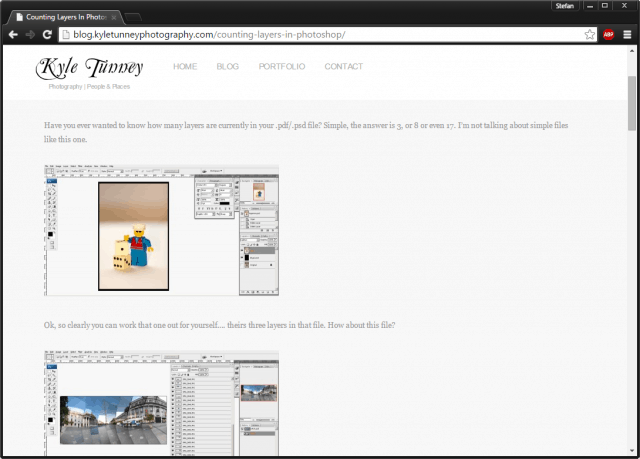The image size is (640, 459).
Task: Open the CONTACT navigation link
Action: click(x=344, y=67)
